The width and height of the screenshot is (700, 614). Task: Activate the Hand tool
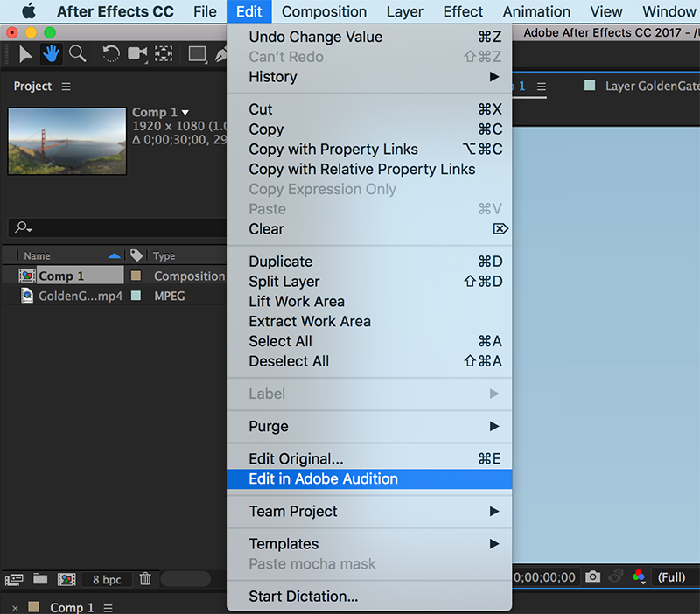tap(52, 54)
